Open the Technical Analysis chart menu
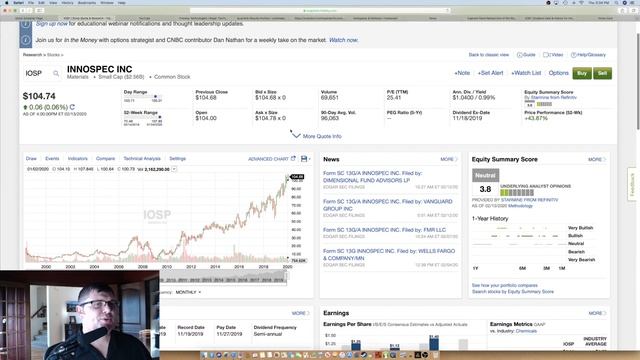 pyautogui.click(x=142, y=158)
